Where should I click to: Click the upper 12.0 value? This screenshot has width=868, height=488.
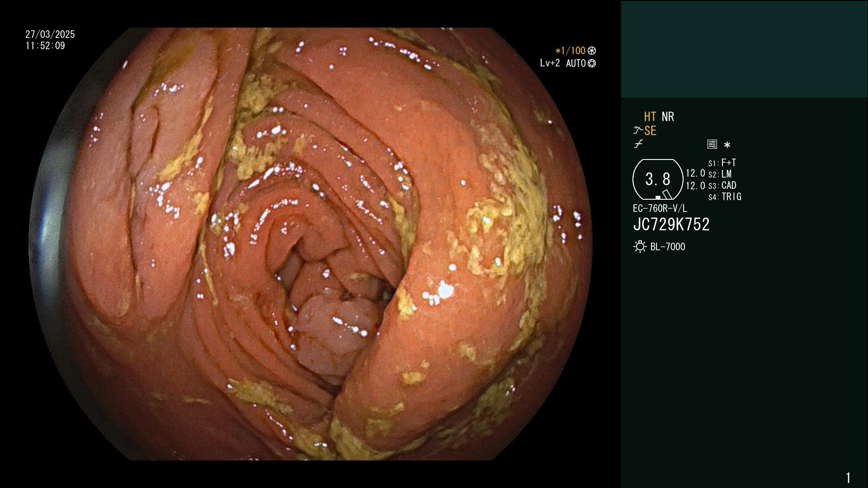tap(695, 173)
